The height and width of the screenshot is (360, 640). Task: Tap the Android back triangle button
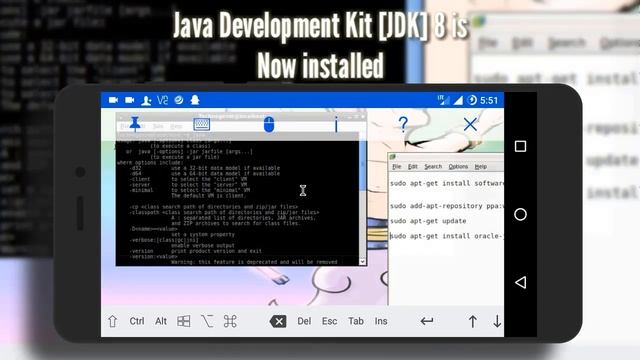pos(520,282)
